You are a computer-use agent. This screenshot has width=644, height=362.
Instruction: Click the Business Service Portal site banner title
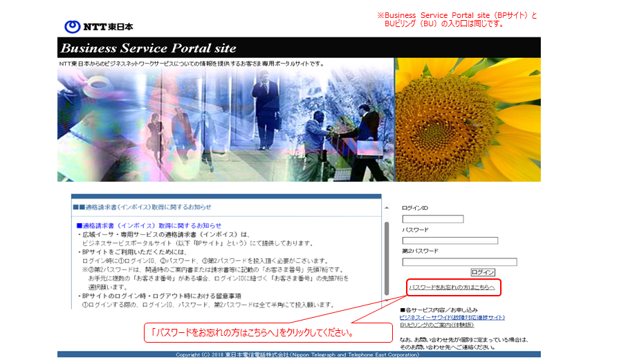148,48
